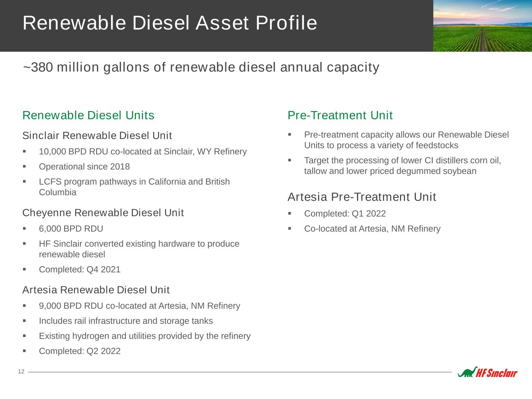532x399 pixels.
Task: Click the slide title Renewable Diesel Asset Profile
Action: coord(170,23)
